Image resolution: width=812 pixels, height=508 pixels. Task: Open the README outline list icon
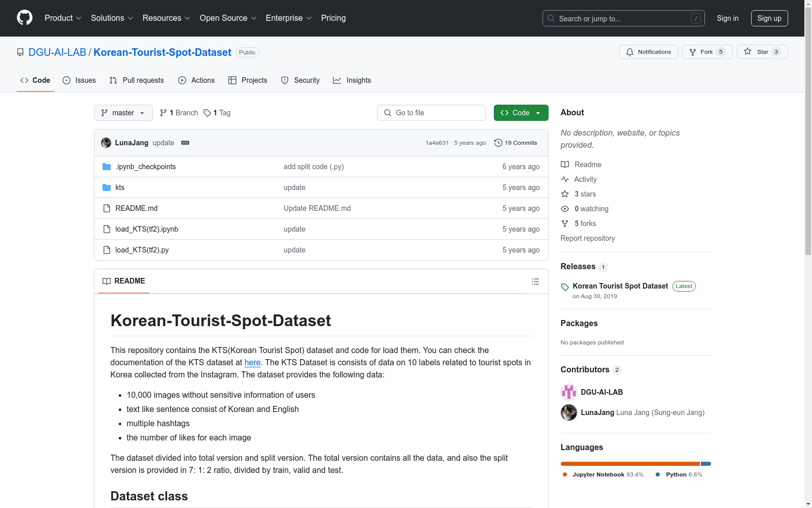click(x=535, y=281)
